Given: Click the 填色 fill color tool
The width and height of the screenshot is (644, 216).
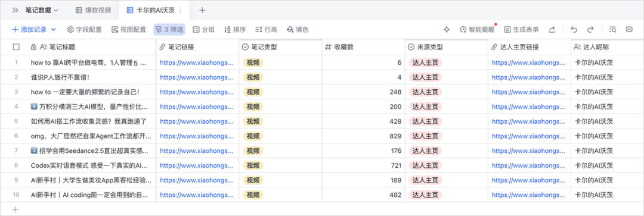Looking at the screenshot, I should pos(298,30).
